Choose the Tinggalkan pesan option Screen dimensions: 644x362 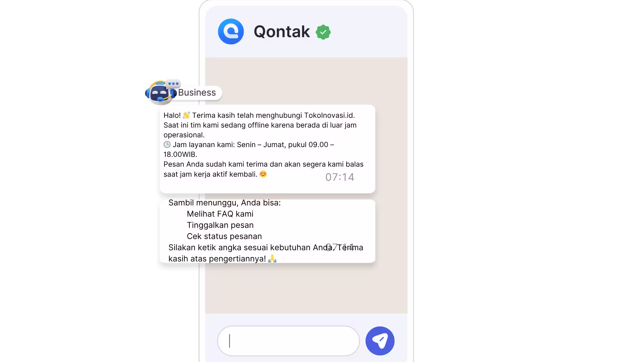(220, 225)
